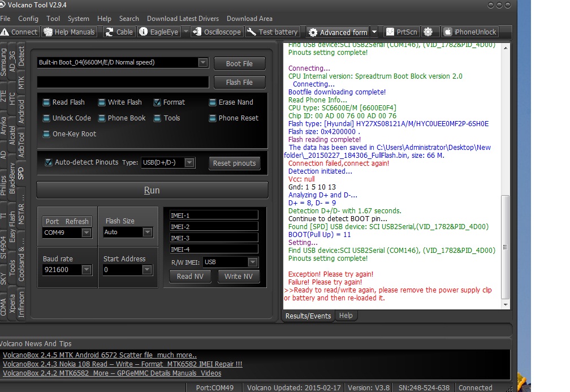Select the HTC side tab

tap(12, 98)
